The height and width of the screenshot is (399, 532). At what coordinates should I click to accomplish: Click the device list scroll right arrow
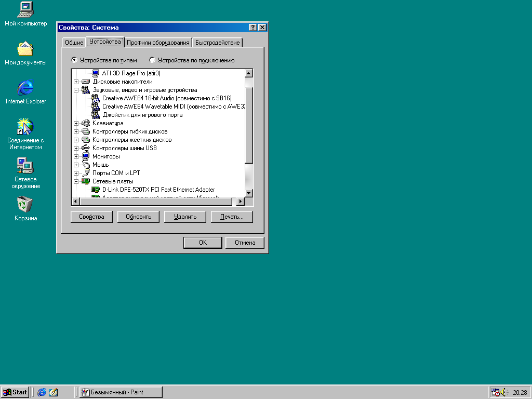coord(241,201)
